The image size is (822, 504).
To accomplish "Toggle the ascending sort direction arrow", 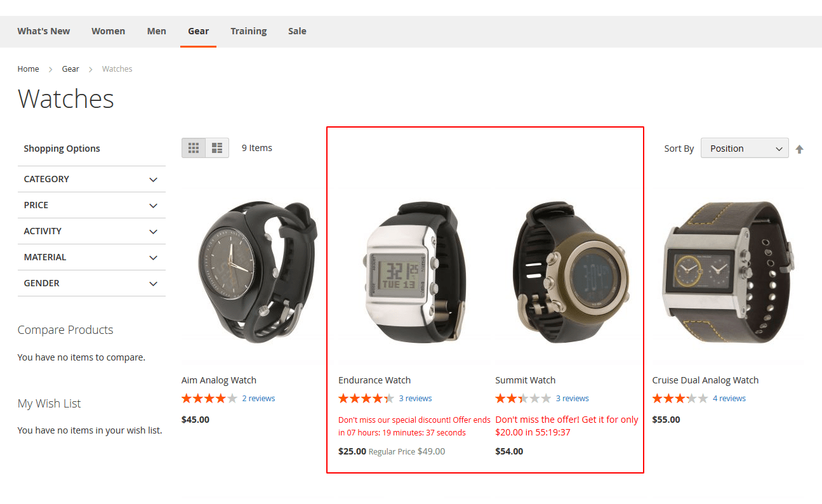I will 799,148.
